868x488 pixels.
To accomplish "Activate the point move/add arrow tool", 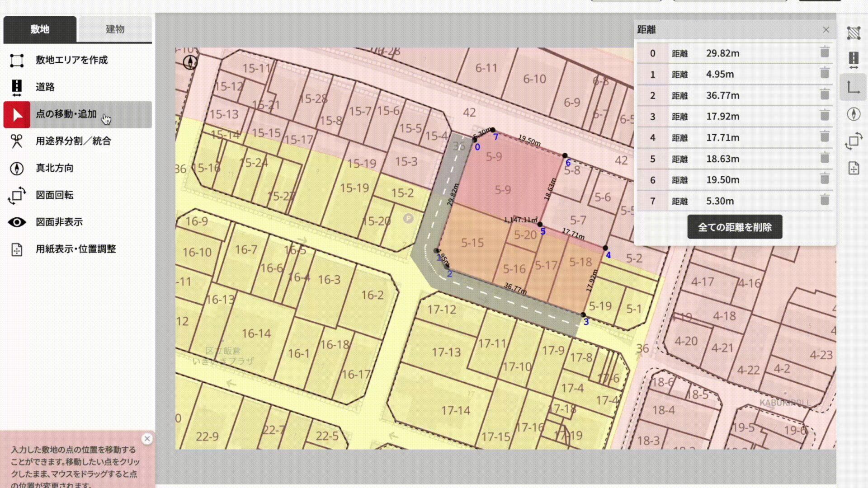I will [x=17, y=115].
